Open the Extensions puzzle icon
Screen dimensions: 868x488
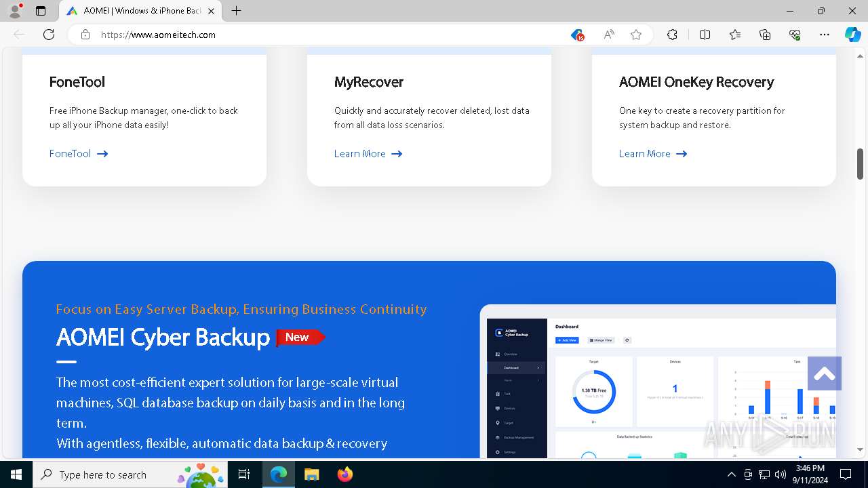672,35
